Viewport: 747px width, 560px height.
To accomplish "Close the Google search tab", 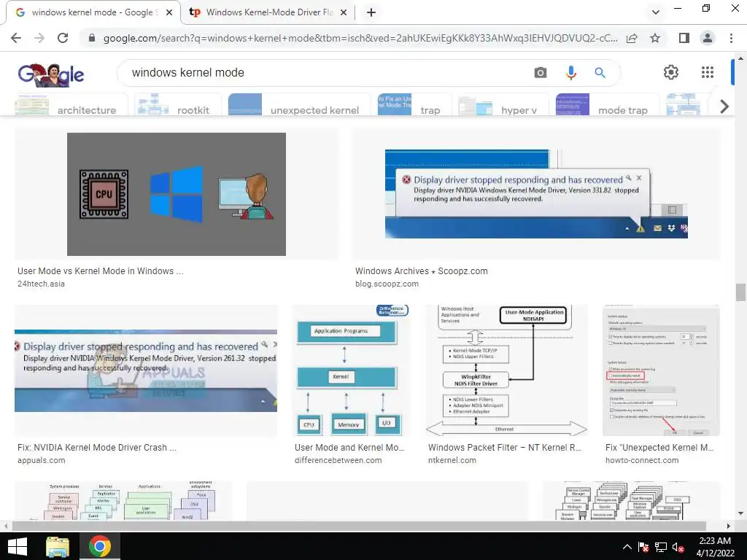I will [169, 12].
